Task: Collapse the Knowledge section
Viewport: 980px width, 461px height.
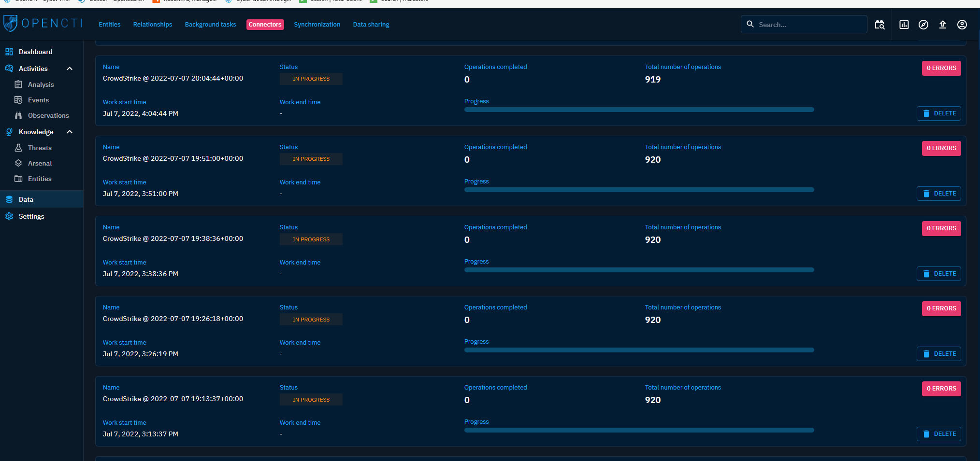Action: click(69, 131)
